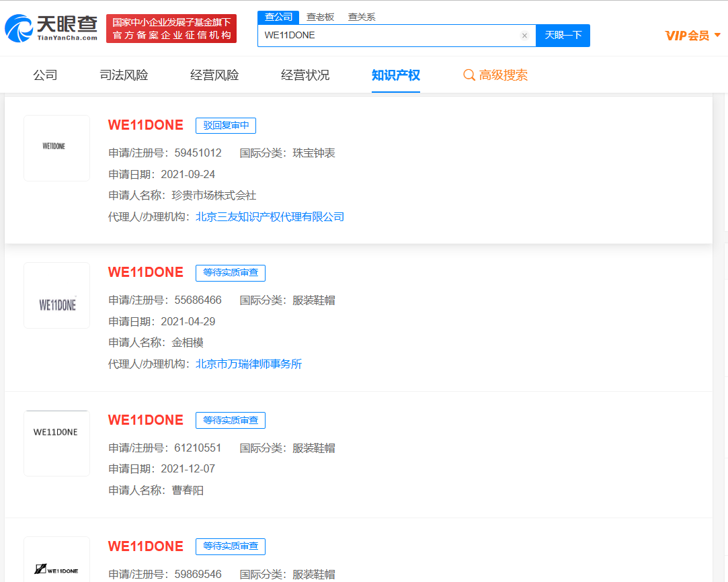Viewport: 728px width, 582px height.
Task: Open WE11DONE title for registration 59869546
Action: [146, 546]
